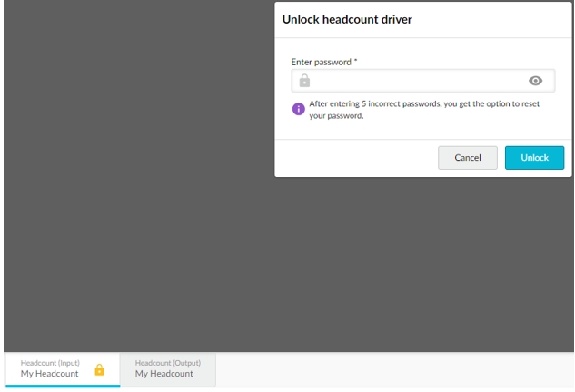Click the 'Headcount (Output)' small caption text
Viewport: 575px width, 392px height.
click(x=168, y=363)
